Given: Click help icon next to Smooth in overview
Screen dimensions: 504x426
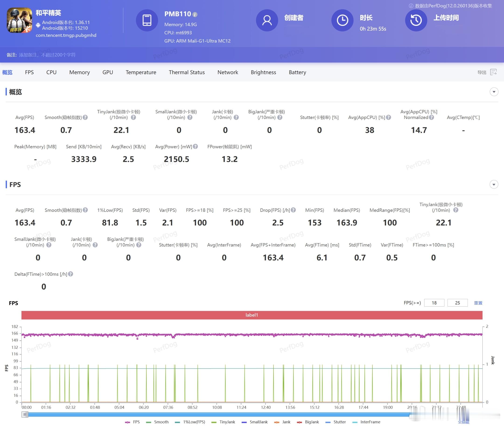Looking at the screenshot, I should click(85, 117).
